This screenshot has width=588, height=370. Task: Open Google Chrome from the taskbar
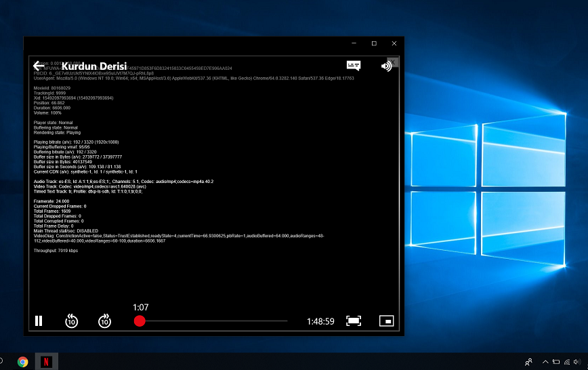pos(22,362)
